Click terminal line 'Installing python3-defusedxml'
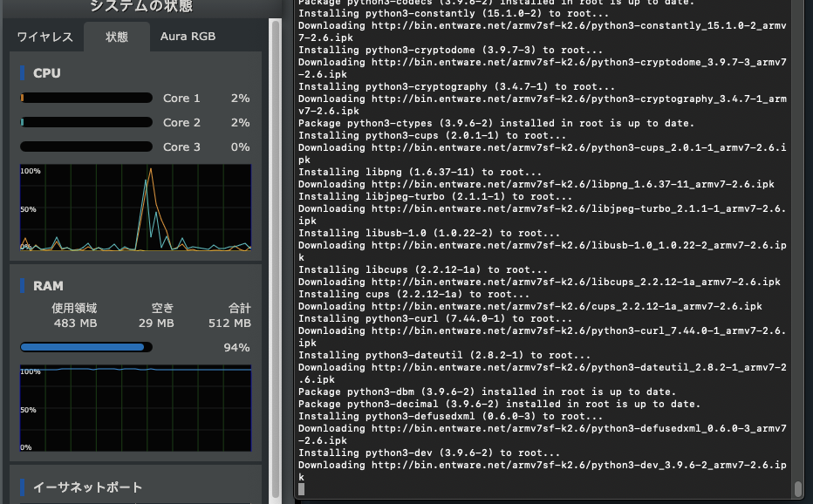The height and width of the screenshot is (504, 813). (451, 416)
